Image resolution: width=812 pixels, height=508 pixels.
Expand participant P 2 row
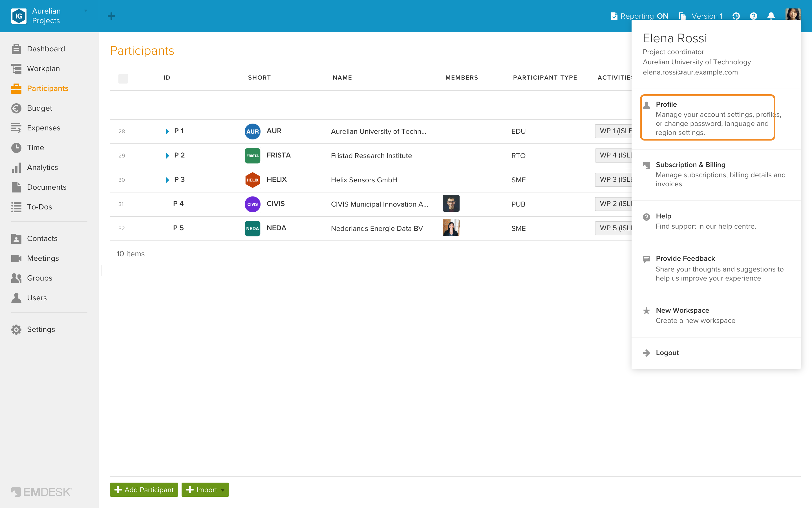click(x=167, y=156)
